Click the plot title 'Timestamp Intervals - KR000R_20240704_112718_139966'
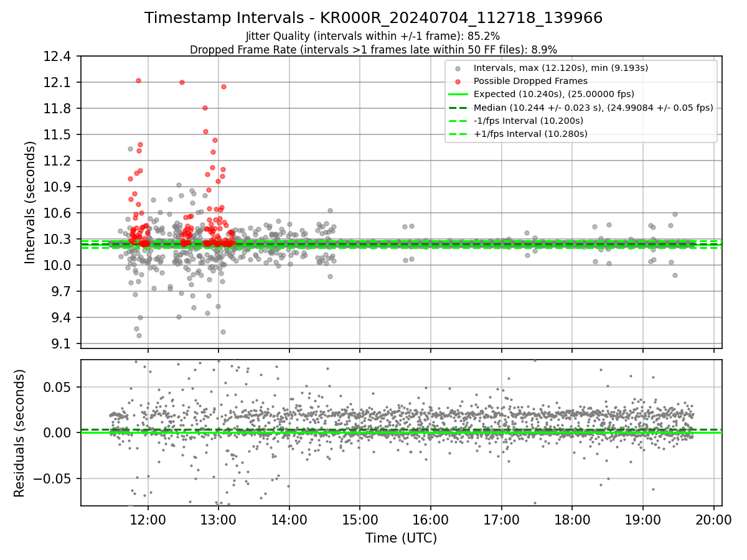Screen dimensions: 747x560 coord(374,18)
